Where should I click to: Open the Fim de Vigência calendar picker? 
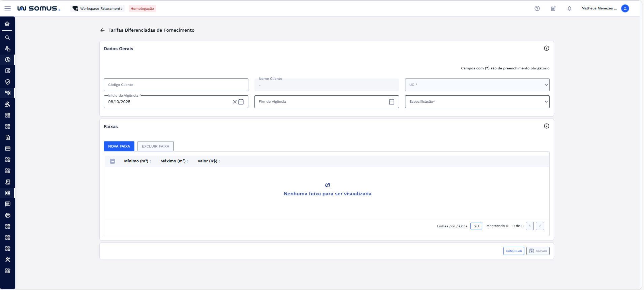tap(392, 102)
